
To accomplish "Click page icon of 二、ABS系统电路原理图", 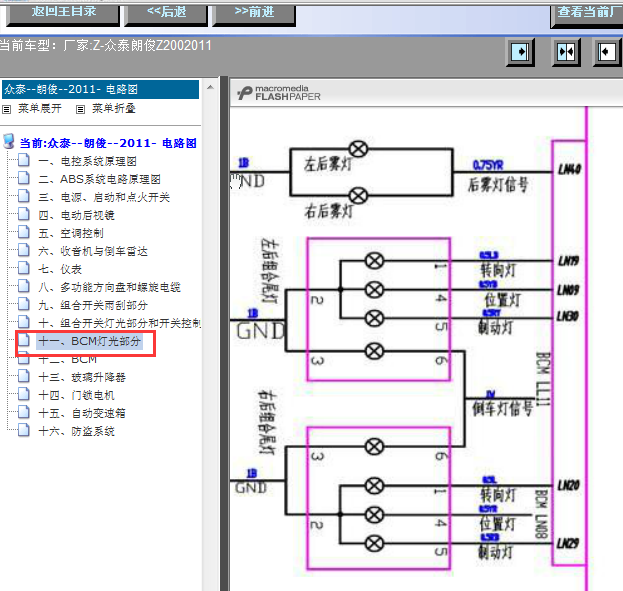I will 23,178.
